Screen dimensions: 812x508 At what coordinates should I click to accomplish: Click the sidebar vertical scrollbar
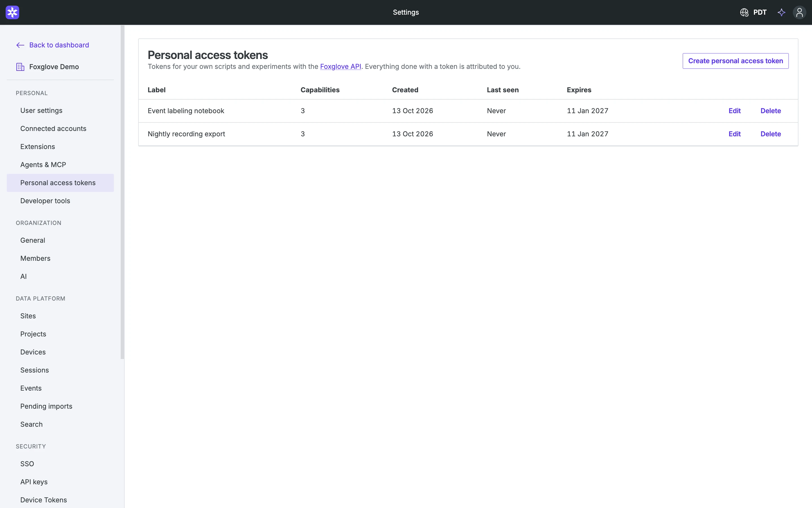(x=122, y=192)
